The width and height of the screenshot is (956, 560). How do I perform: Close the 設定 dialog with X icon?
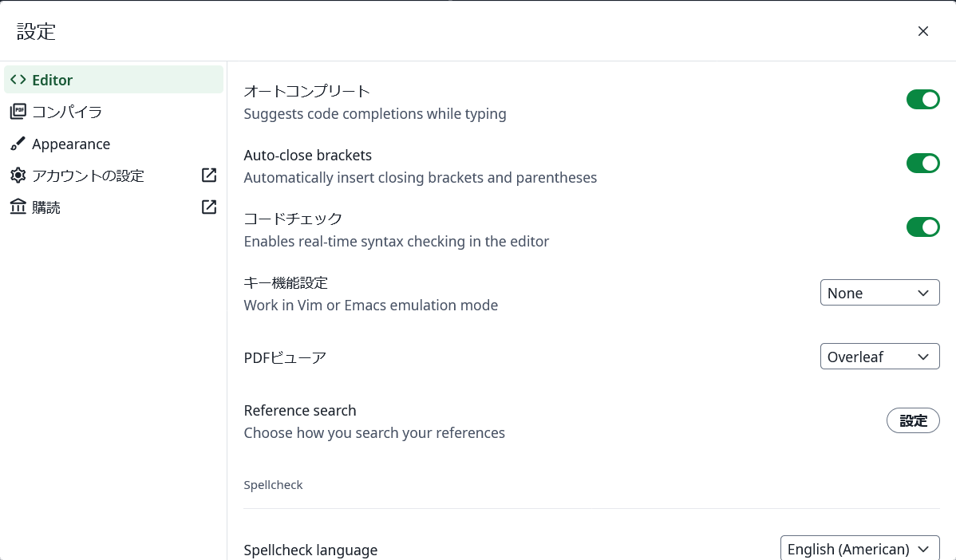pyautogui.click(x=923, y=31)
